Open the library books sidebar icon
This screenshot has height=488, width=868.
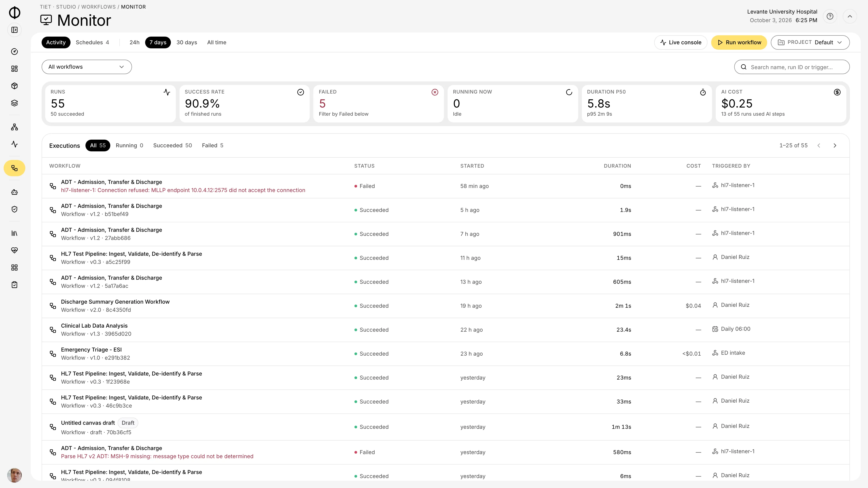14,233
